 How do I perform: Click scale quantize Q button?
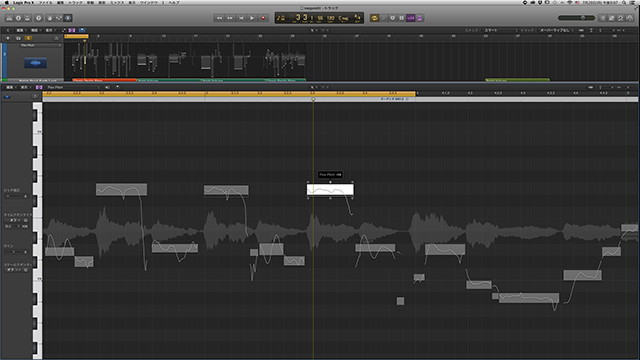[26, 270]
